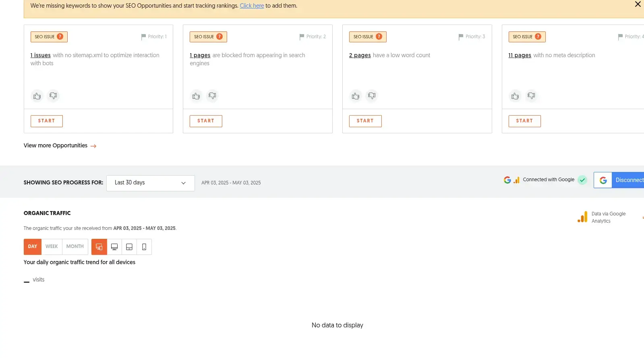The width and height of the screenshot is (644, 358).
Task: Thumbs down the no meta description card
Action: 531,96
